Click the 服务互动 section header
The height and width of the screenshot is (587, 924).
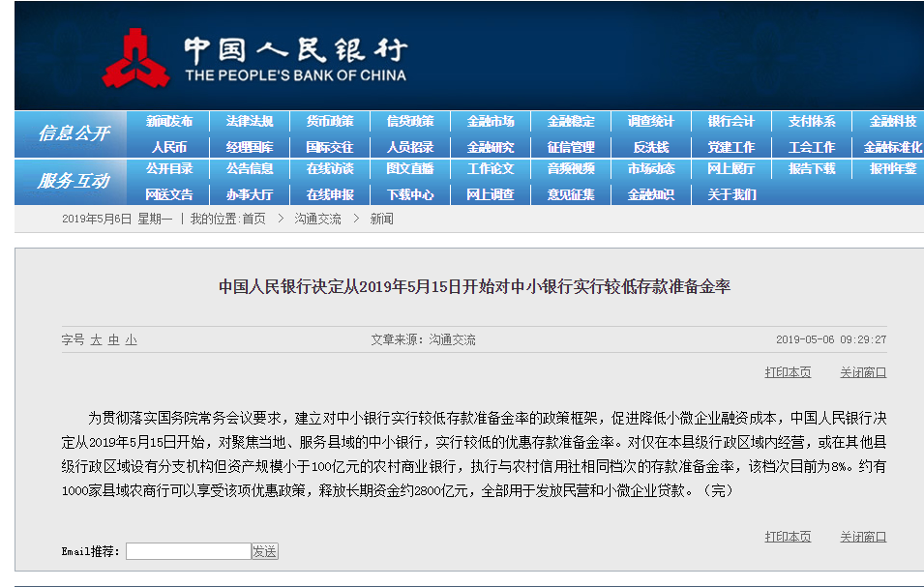(x=74, y=180)
